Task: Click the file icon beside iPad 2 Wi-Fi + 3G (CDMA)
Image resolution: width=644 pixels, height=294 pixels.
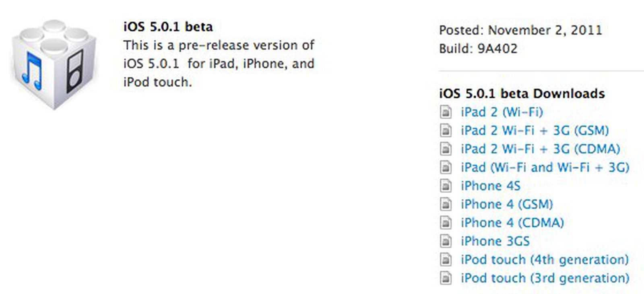Action: tap(446, 149)
